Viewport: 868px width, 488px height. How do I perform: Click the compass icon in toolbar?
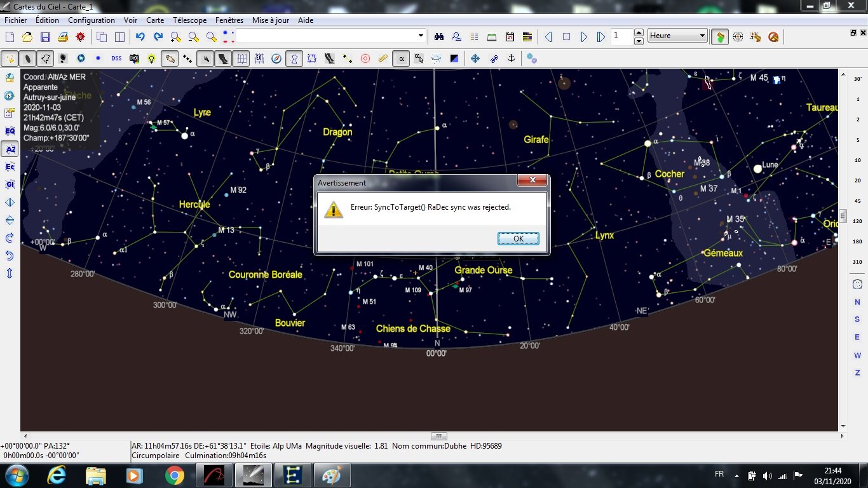(x=276, y=58)
